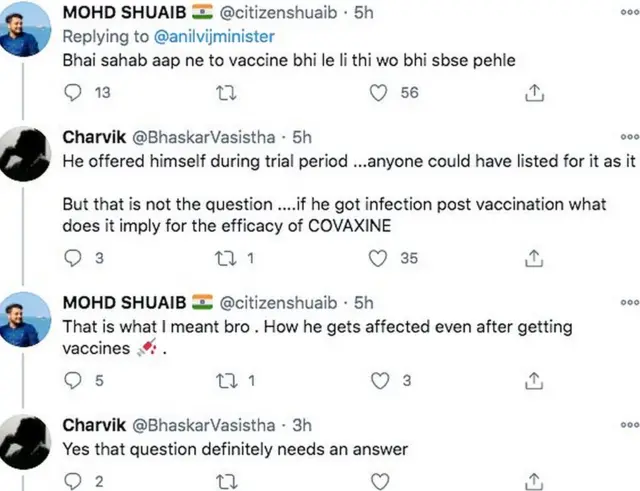This screenshot has width=640, height=491.
Task: Open more options on Charvik's COVAXINE tweet
Action: (629, 137)
